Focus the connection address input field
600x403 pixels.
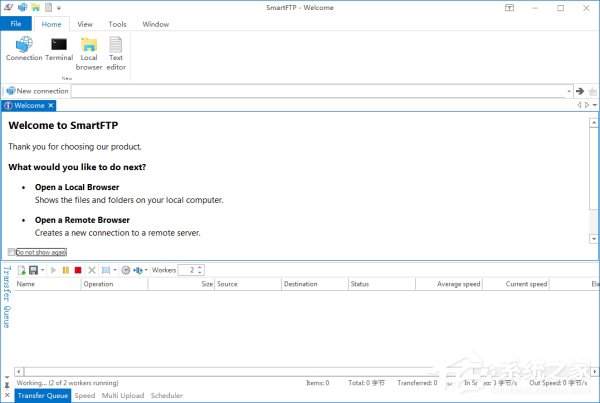(318, 91)
